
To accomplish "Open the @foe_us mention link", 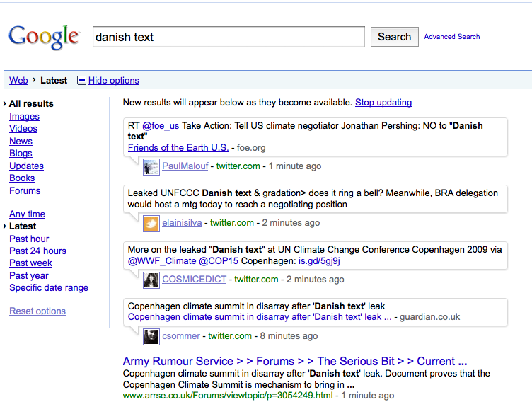I will (x=161, y=126).
